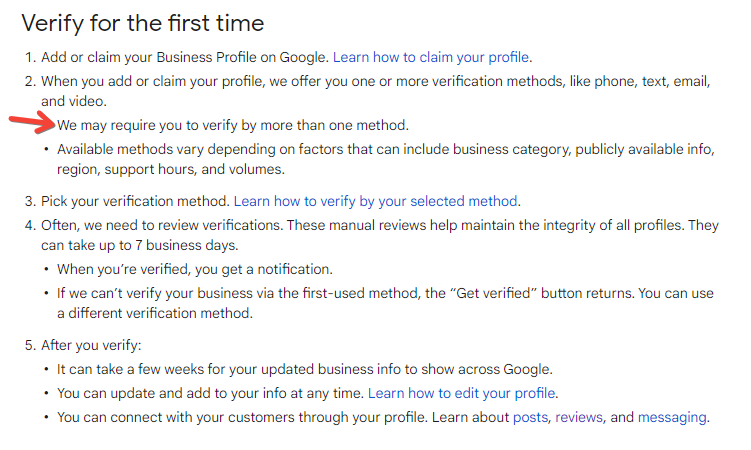Open the Learn how to edit your profile link
This screenshot has height=450, width=751.
pos(462,394)
